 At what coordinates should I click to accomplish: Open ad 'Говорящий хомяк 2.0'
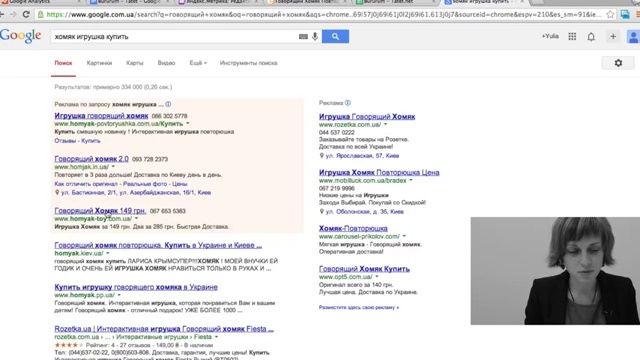pos(91,159)
